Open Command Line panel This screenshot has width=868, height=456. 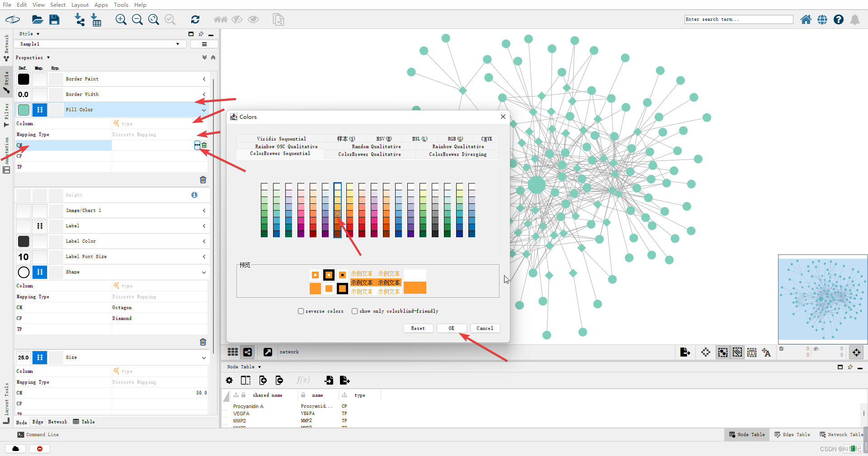38,435
